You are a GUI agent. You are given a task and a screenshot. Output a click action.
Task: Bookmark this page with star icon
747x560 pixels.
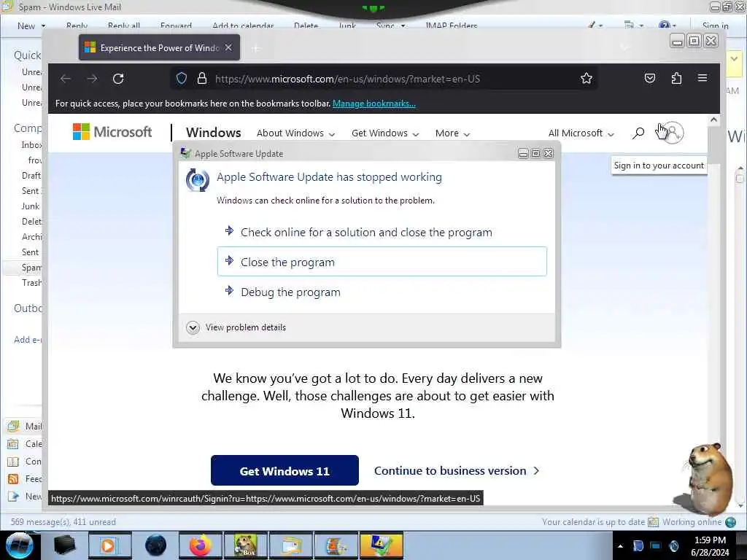click(587, 78)
